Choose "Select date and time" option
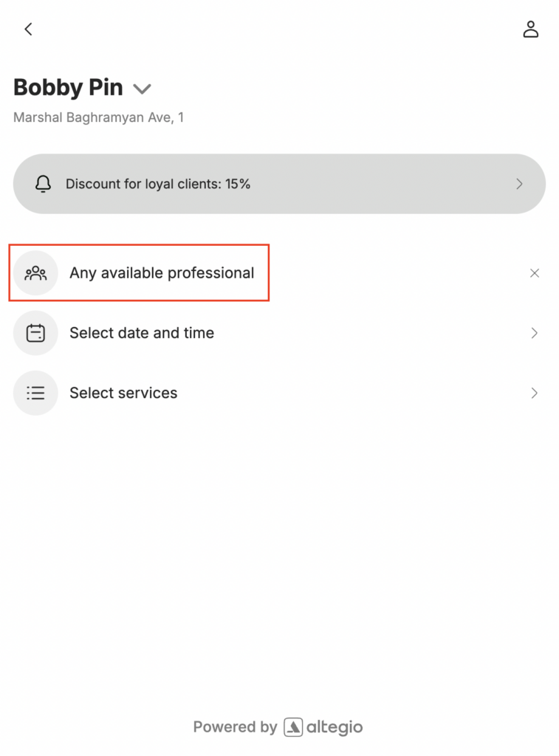559x756 pixels. click(x=142, y=333)
